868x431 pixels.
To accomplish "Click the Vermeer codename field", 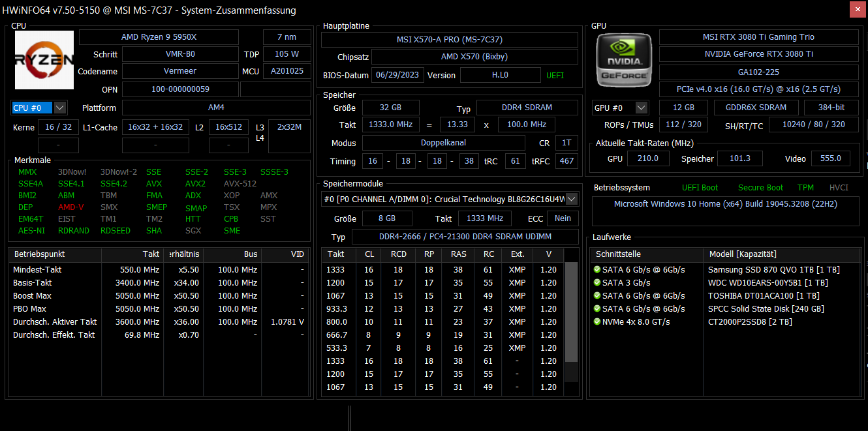I will (180, 71).
